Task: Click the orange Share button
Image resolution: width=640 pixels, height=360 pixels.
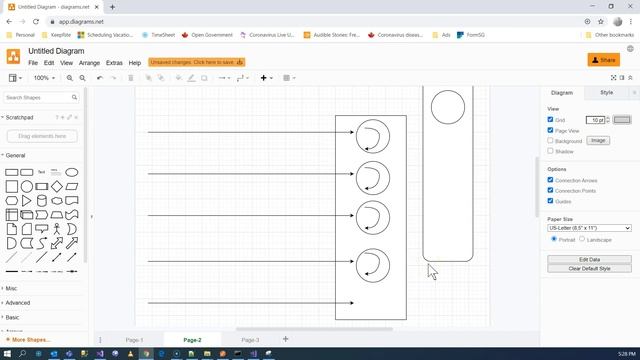Action: click(x=604, y=60)
